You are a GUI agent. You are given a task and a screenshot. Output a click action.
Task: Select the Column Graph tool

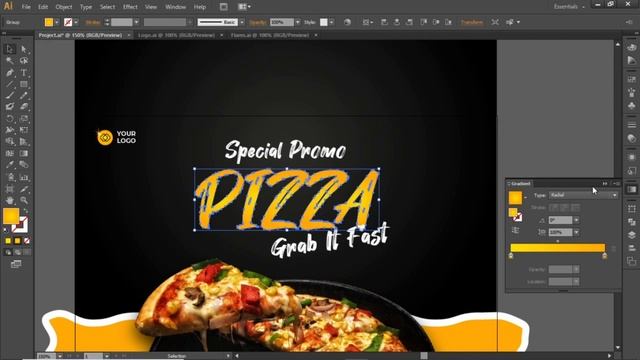point(24,177)
